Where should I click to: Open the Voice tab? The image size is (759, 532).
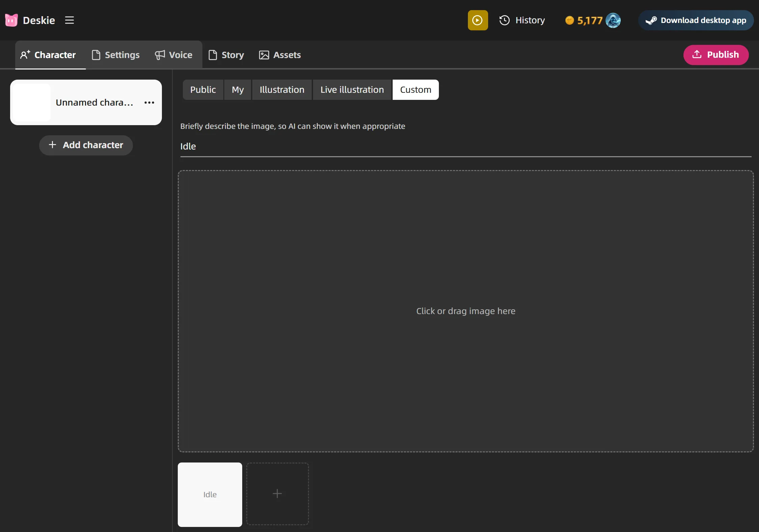[174, 55]
